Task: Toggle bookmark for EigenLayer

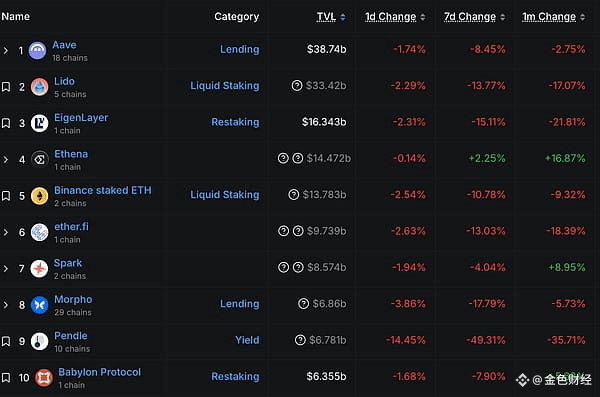Action: pyautogui.click(x=6, y=123)
